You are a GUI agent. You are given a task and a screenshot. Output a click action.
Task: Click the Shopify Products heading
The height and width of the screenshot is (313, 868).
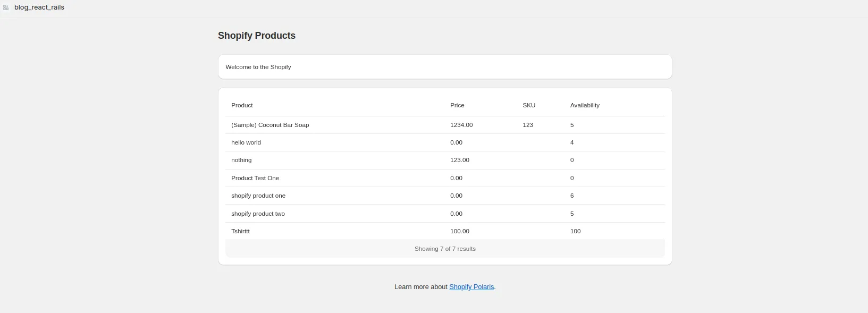pyautogui.click(x=257, y=36)
